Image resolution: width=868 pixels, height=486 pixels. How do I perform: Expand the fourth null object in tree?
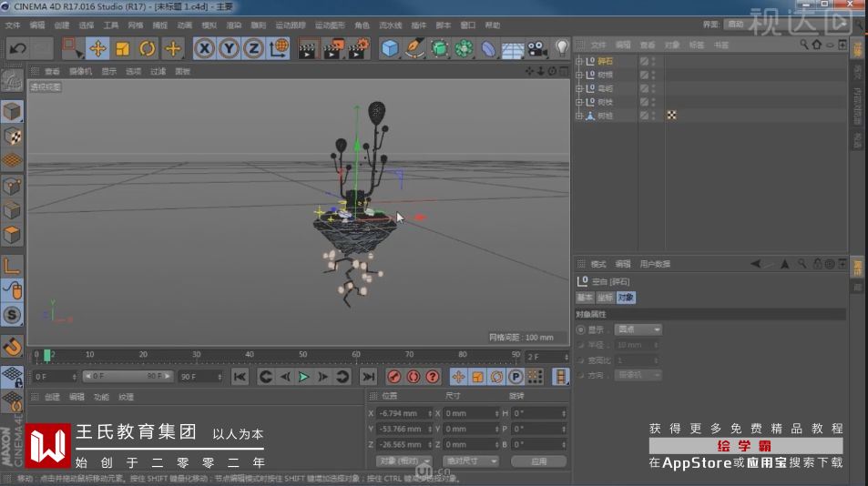pos(579,102)
